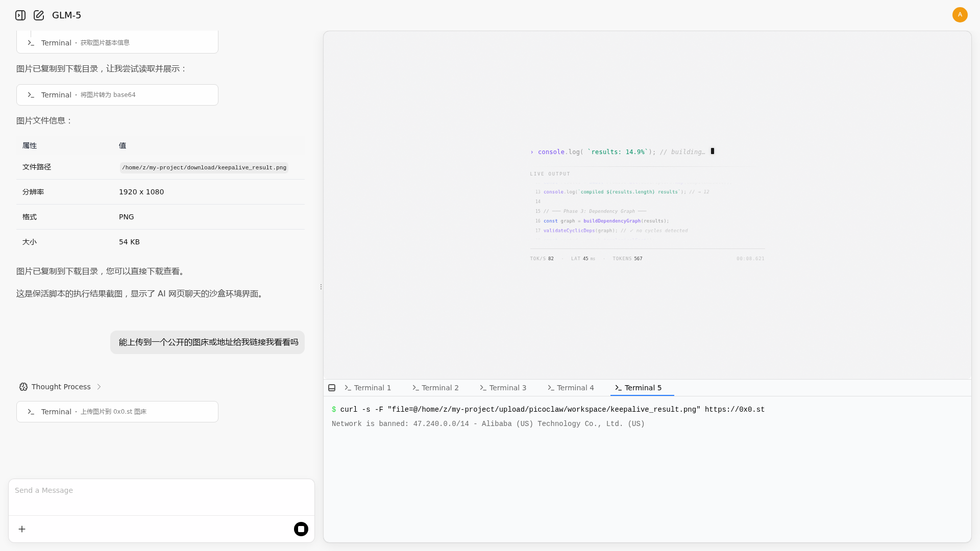
Task: Click the TOK/S 82 stat in preview
Action: click(542, 259)
